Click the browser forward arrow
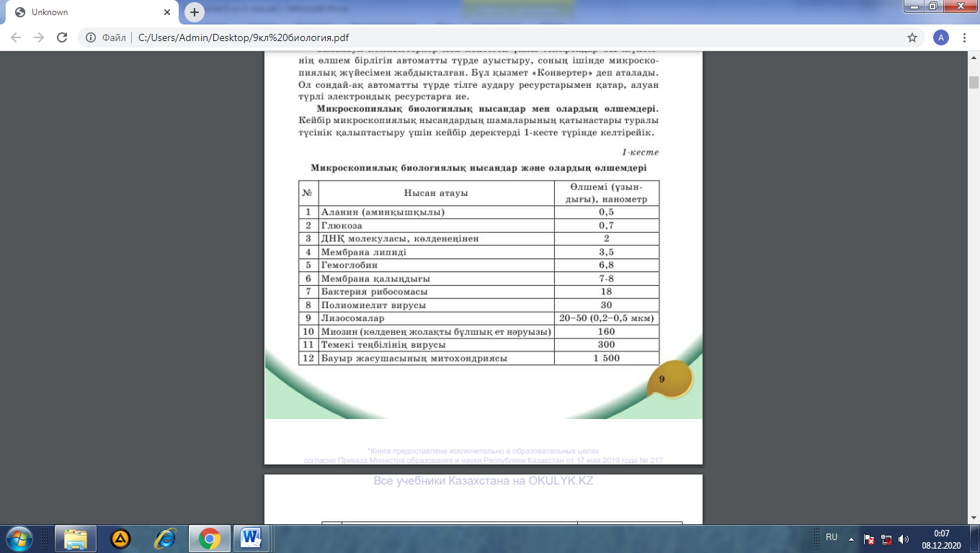Viewport: 980px width, 553px height. click(39, 37)
